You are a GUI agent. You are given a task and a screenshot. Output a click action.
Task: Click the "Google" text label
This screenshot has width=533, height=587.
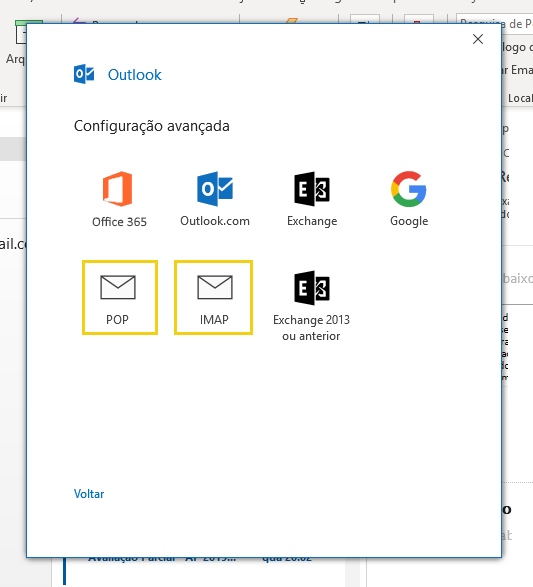click(x=409, y=221)
